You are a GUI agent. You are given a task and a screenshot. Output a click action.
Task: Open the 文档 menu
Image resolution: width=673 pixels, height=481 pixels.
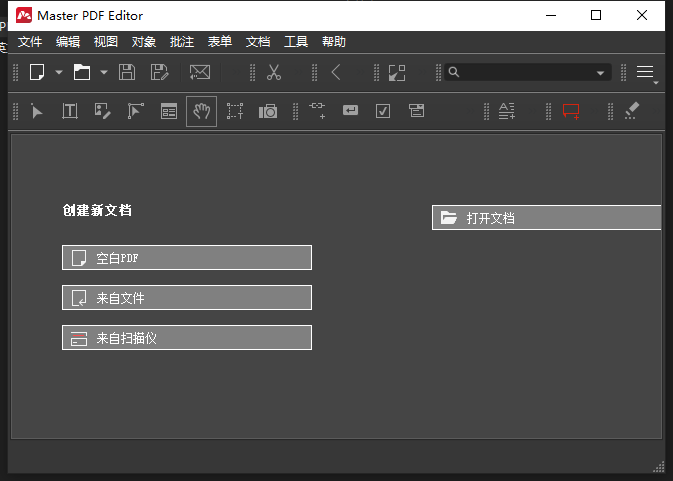tap(258, 42)
